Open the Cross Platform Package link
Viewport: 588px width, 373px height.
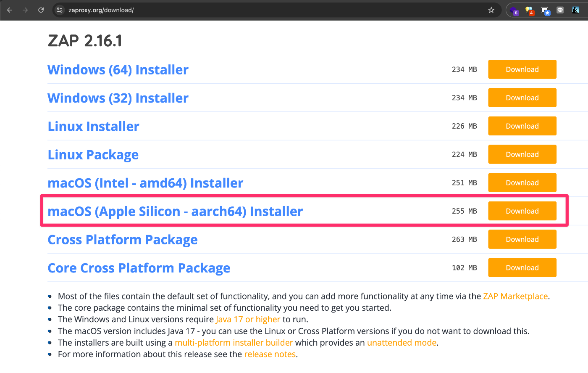(x=123, y=240)
